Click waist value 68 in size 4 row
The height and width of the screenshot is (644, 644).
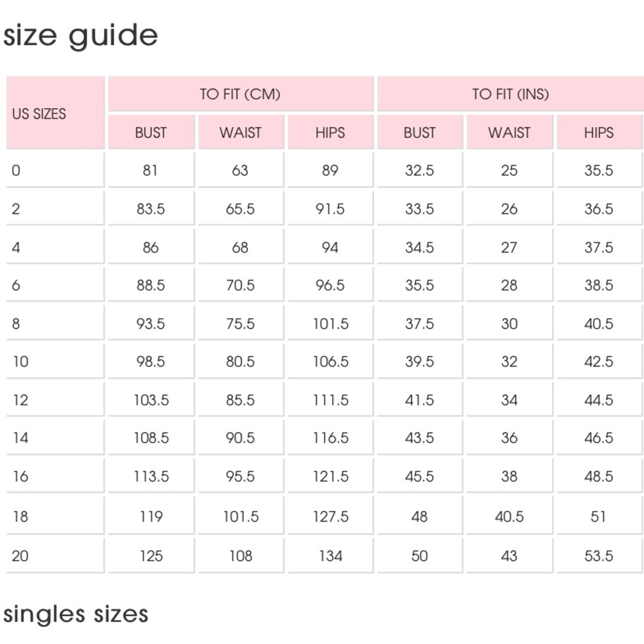(241, 247)
